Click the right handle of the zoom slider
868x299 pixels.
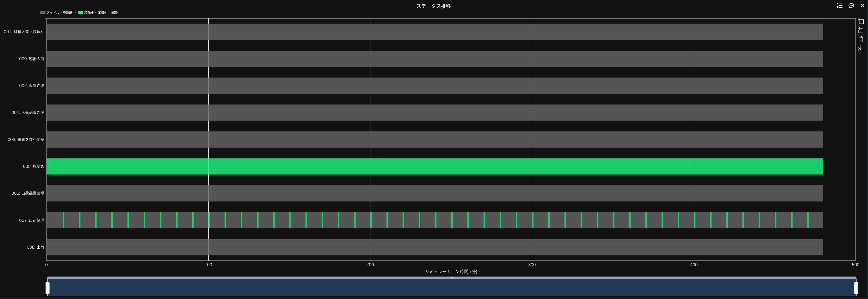tap(856, 288)
